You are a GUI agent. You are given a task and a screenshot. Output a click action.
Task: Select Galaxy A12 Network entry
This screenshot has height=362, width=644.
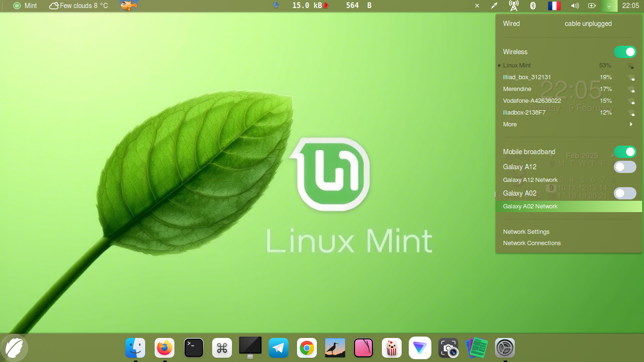pos(569,180)
